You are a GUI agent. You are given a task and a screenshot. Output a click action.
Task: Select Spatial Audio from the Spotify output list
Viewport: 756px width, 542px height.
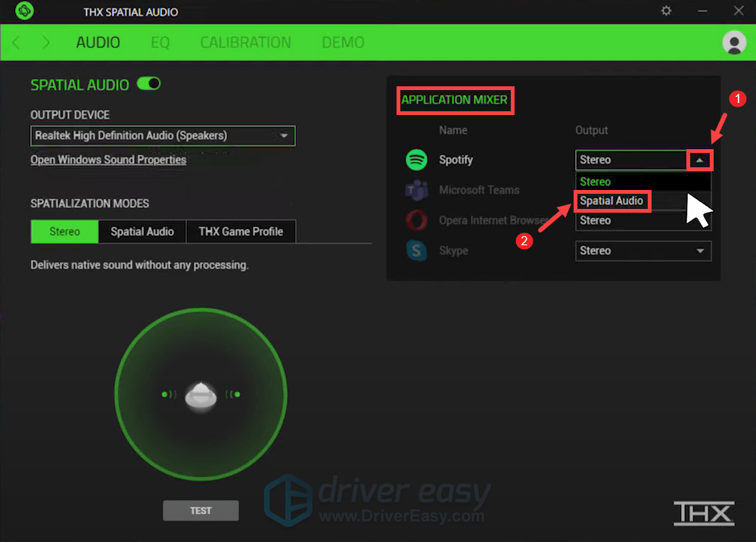point(611,201)
